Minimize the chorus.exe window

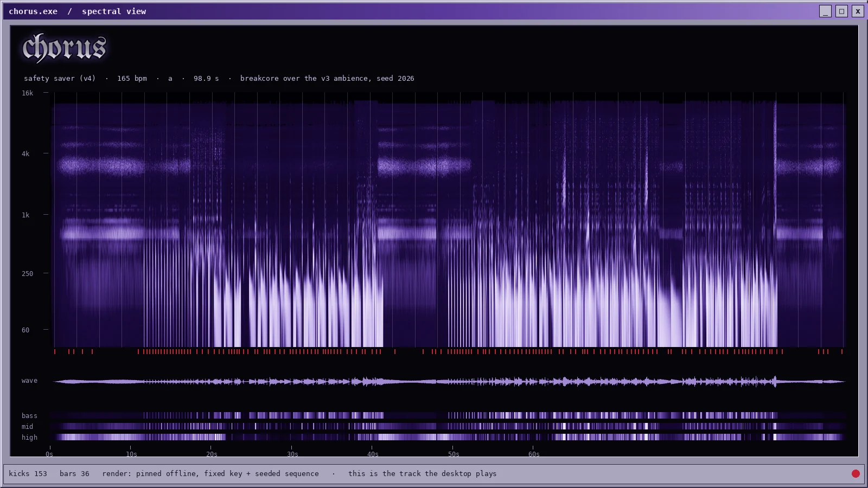click(x=825, y=11)
